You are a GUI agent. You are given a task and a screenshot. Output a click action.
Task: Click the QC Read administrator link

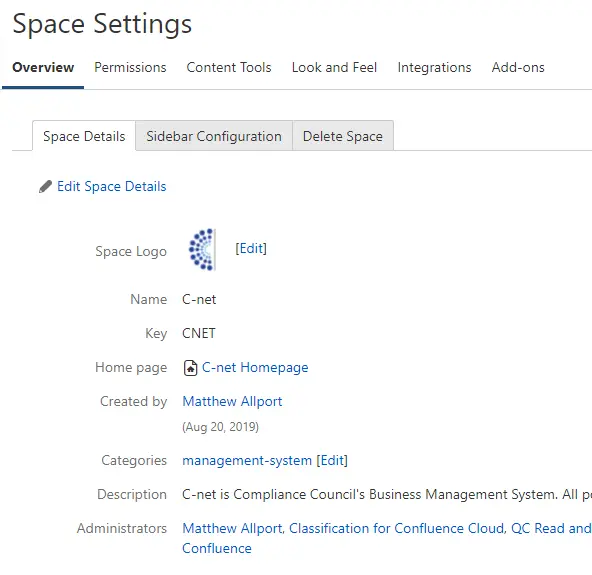click(x=551, y=528)
